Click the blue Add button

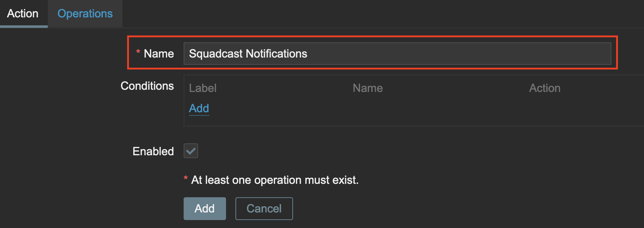[x=205, y=208]
